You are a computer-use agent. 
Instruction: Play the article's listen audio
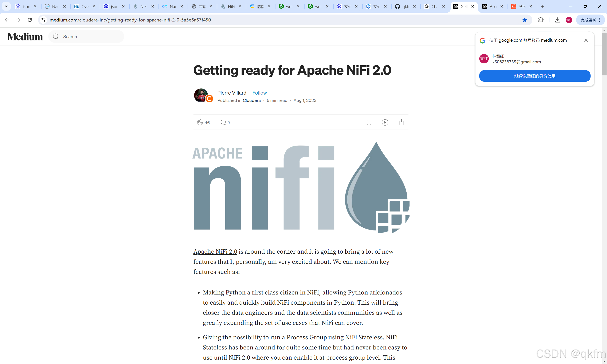[385, 122]
